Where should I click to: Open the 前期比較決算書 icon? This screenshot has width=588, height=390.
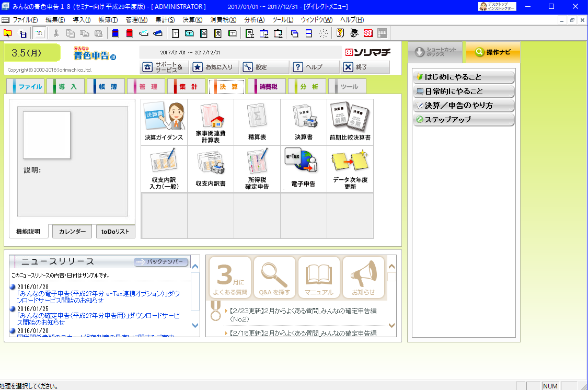(x=350, y=122)
